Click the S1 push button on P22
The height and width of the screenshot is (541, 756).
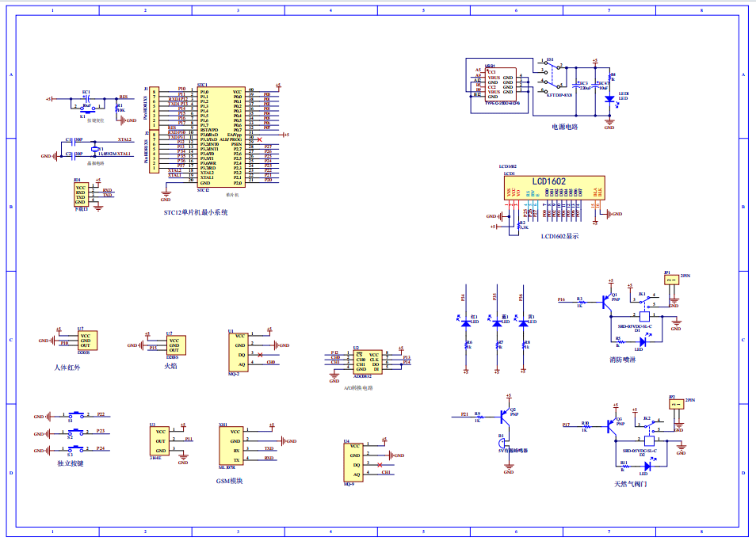click(78, 414)
